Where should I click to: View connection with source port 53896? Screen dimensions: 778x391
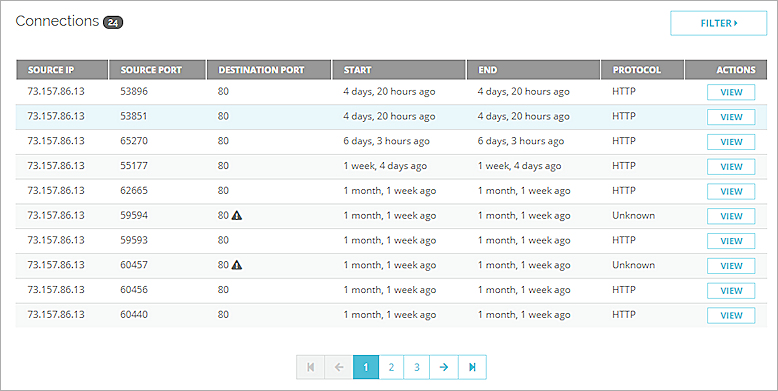pos(731,92)
